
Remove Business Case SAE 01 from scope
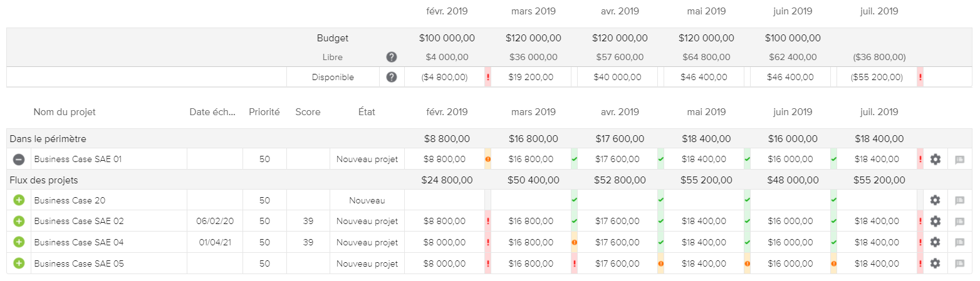[x=19, y=160]
